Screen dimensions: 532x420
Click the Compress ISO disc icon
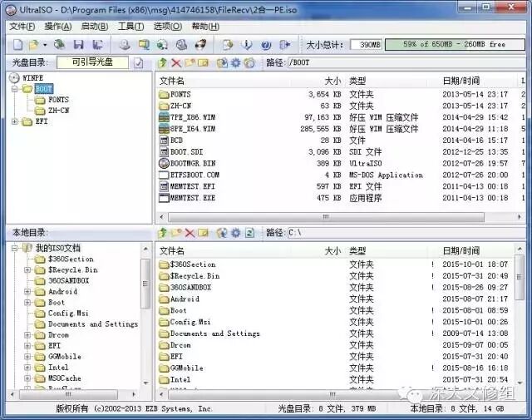[x=162, y=44]
